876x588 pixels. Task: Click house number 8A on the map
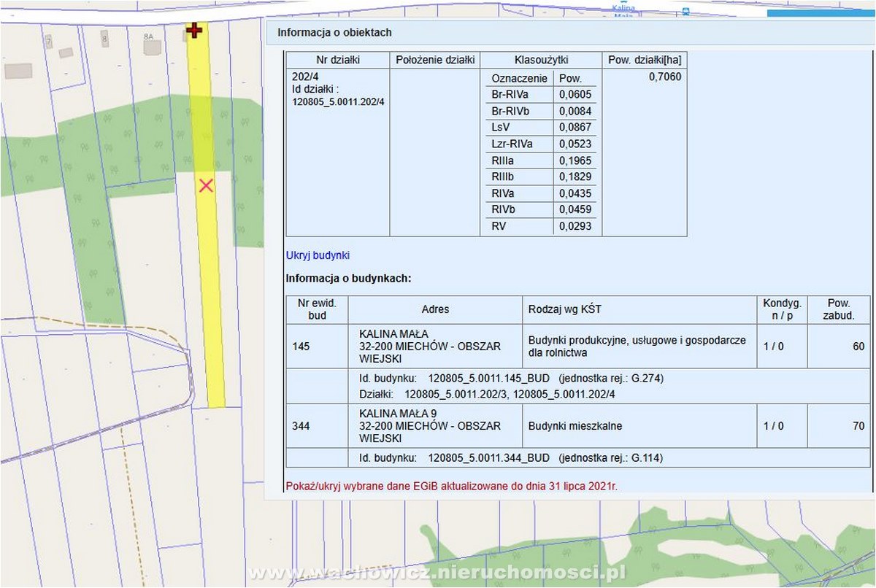149,36
